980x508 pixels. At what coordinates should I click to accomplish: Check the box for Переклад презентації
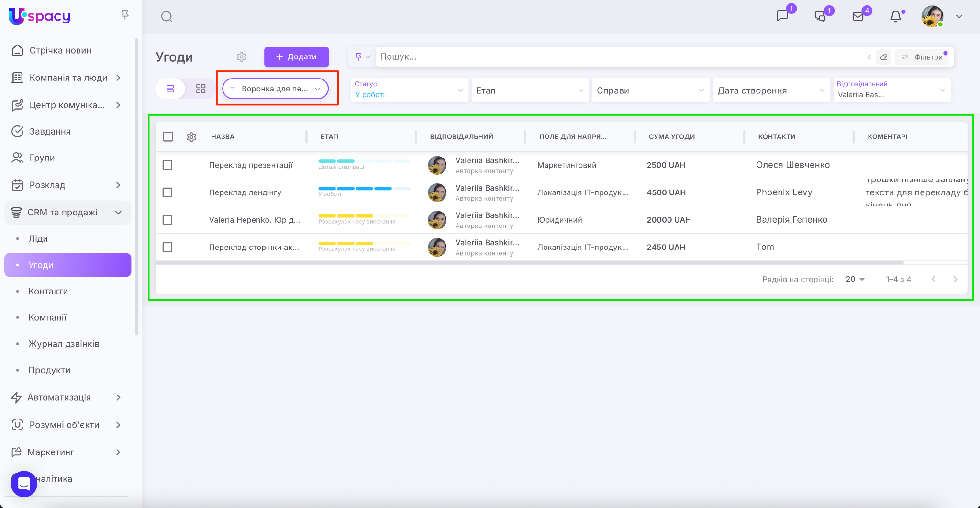tap(167, 165)
